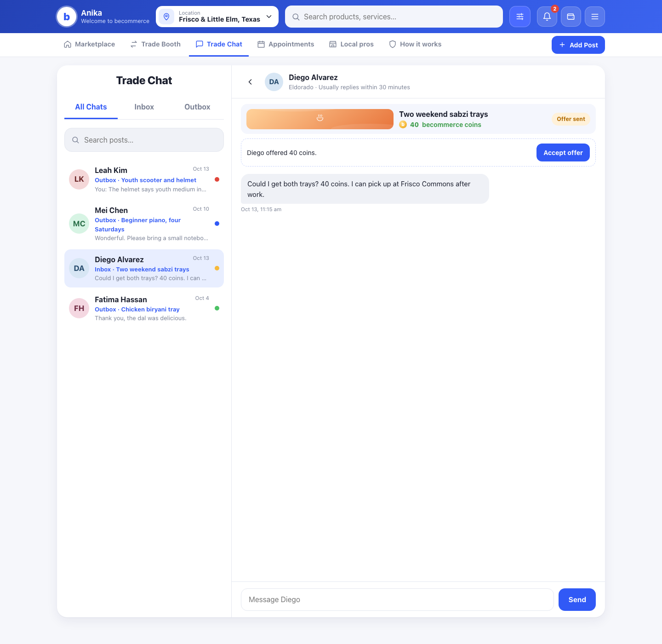The image size is (662, 644).
Task: Click Diego Alvarez avatar in chat header
Action: 274,82
